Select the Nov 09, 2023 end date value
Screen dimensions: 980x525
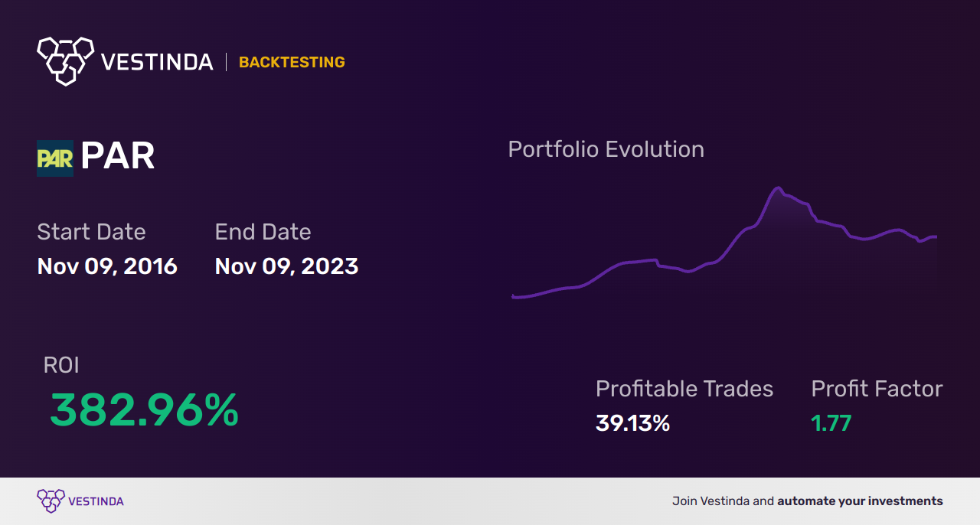(286, 266)
